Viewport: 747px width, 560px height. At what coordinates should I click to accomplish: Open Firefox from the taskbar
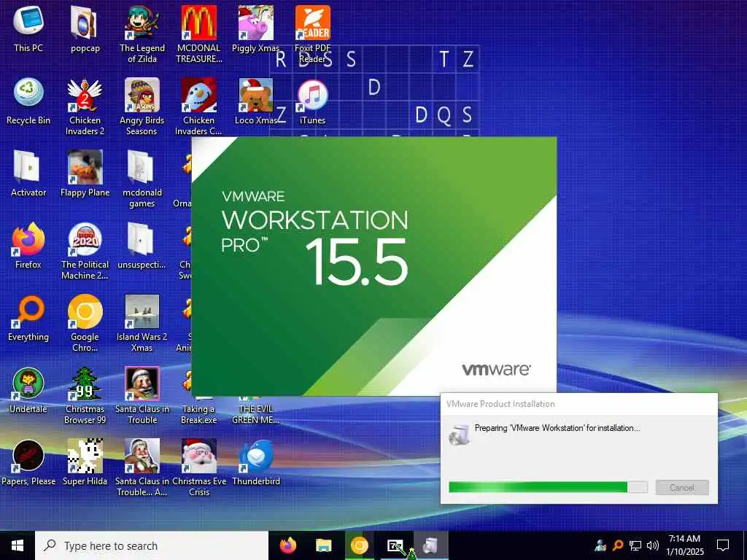click(x=287, y=545)
